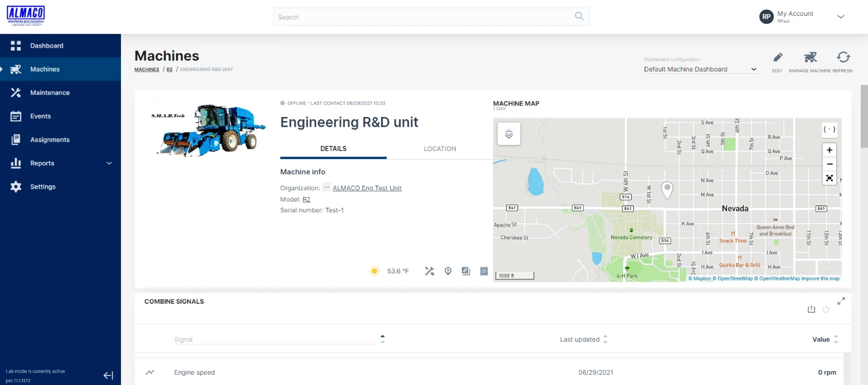
Task: Open Manage Machine from the toolbar
Action: tap(809, 57)
